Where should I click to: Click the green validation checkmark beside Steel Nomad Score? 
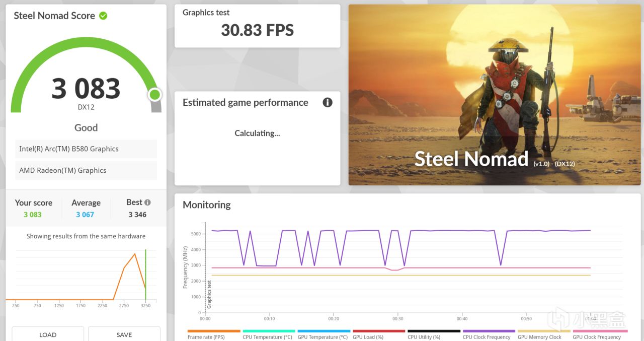[x=103, y=16]
